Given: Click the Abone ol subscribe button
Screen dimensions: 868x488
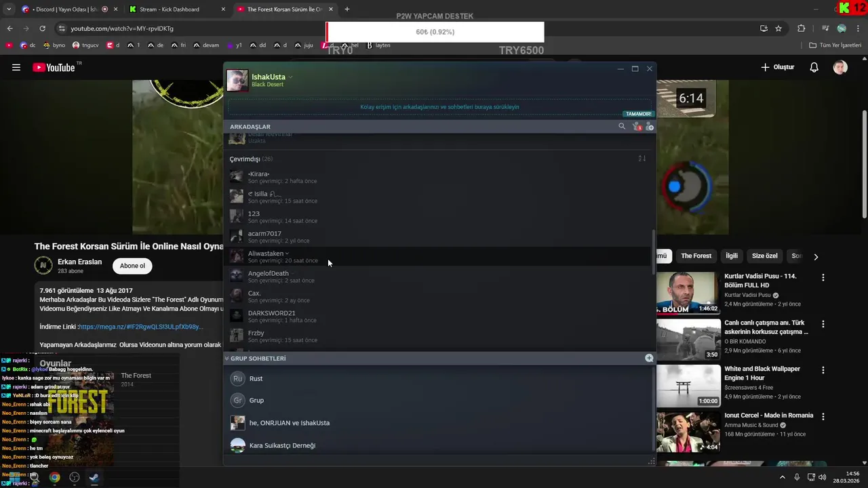Looking at the screenshot, I should click(132, 266).
